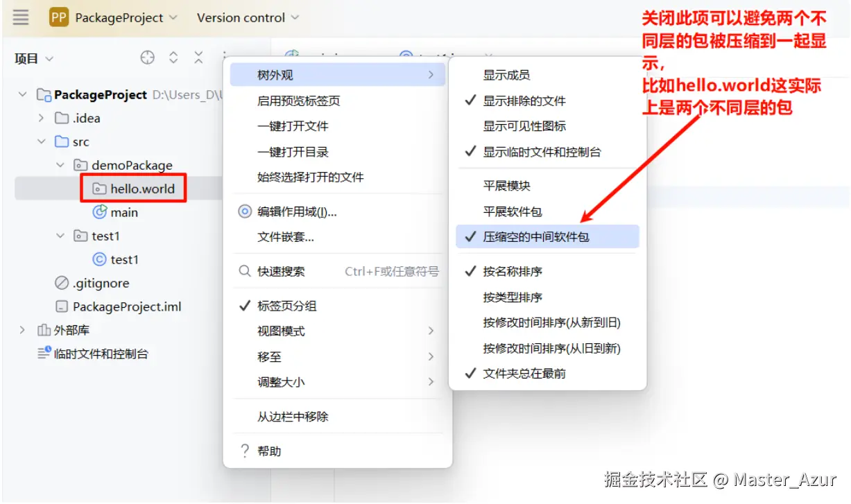Collapse the demoPackage folder chevron

pos(60,165)
